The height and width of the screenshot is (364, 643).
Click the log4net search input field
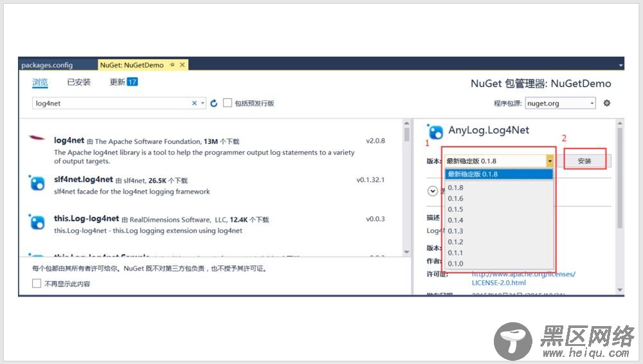click(111, 103)
